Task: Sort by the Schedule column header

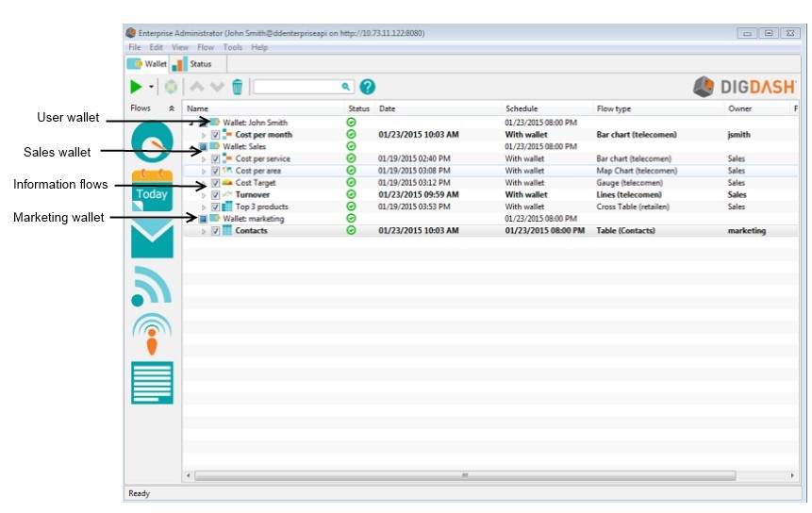Action: click(547, 108)
